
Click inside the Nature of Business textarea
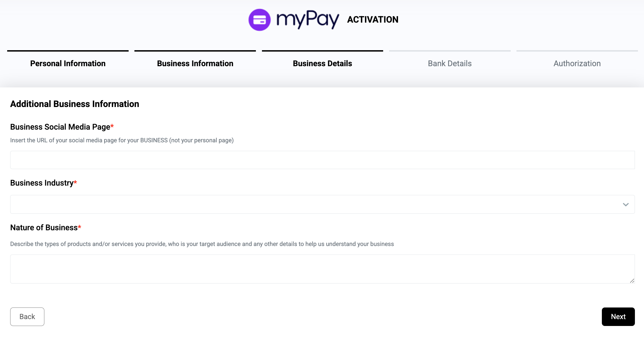322,269
